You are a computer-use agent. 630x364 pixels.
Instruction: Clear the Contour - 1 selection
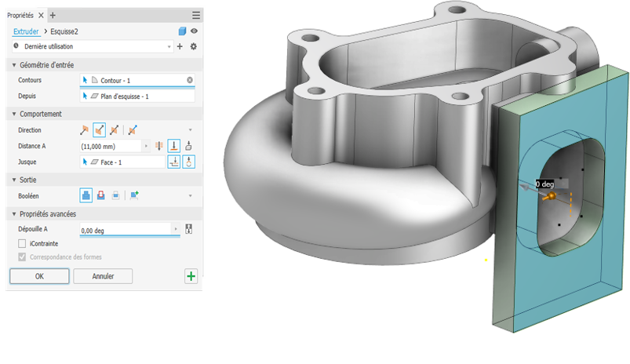tap(190, 80)
